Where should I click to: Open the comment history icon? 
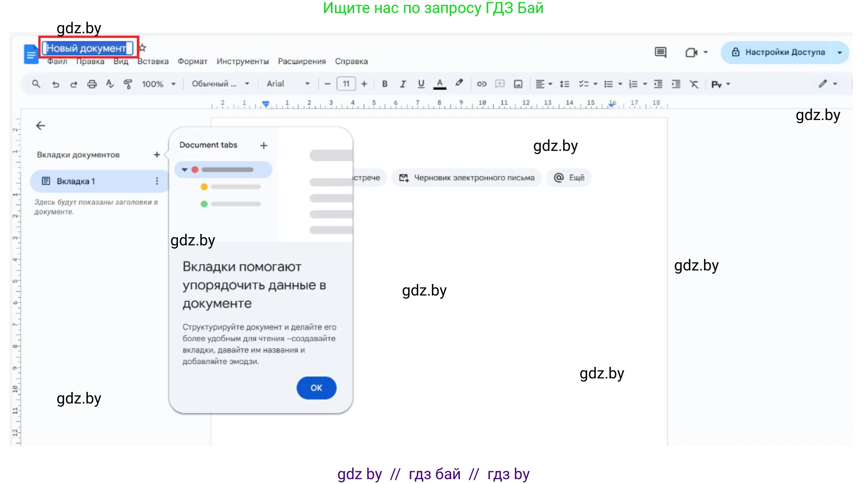click(661, 52)
